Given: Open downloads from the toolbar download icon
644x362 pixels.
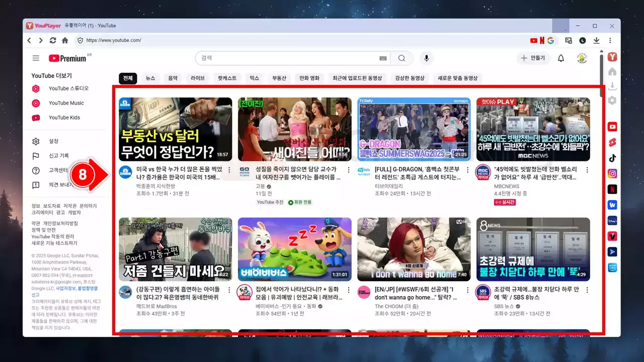Looking at the screenshot, I should pyautogui.click(x=596, y=40).
